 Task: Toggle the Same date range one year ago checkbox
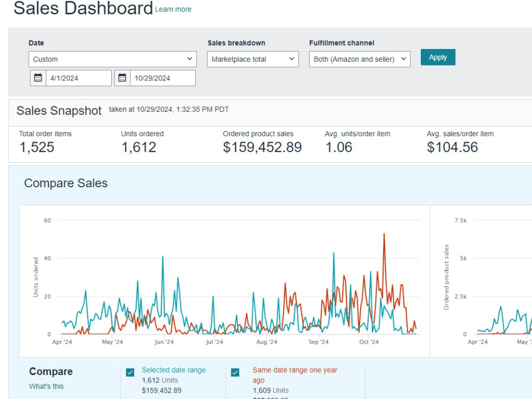pos(235,372)
